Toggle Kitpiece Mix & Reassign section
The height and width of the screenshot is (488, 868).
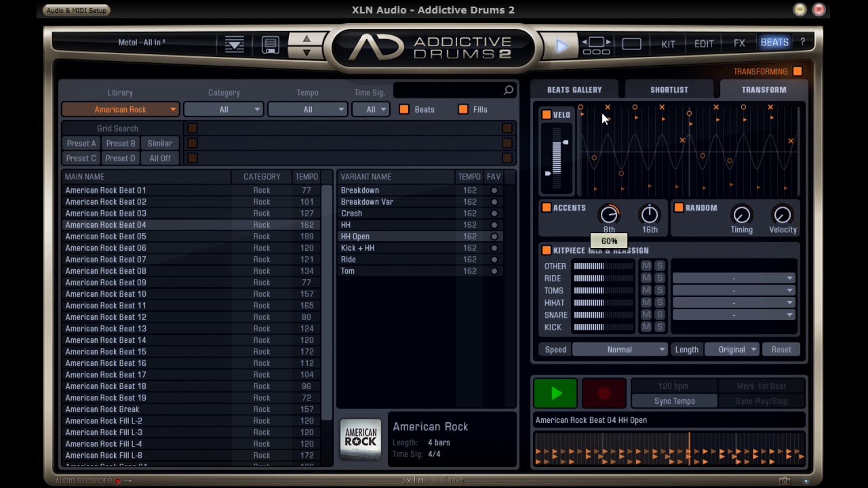coord(547,251)
